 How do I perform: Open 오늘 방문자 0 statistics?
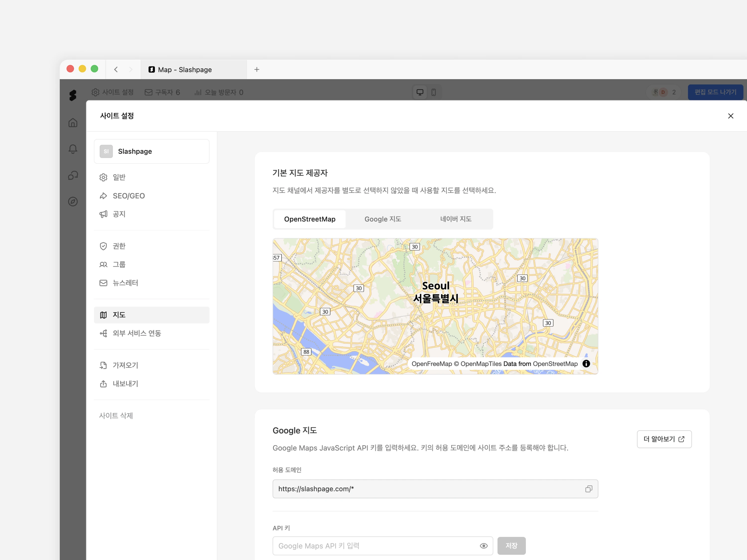coord(219,92)
